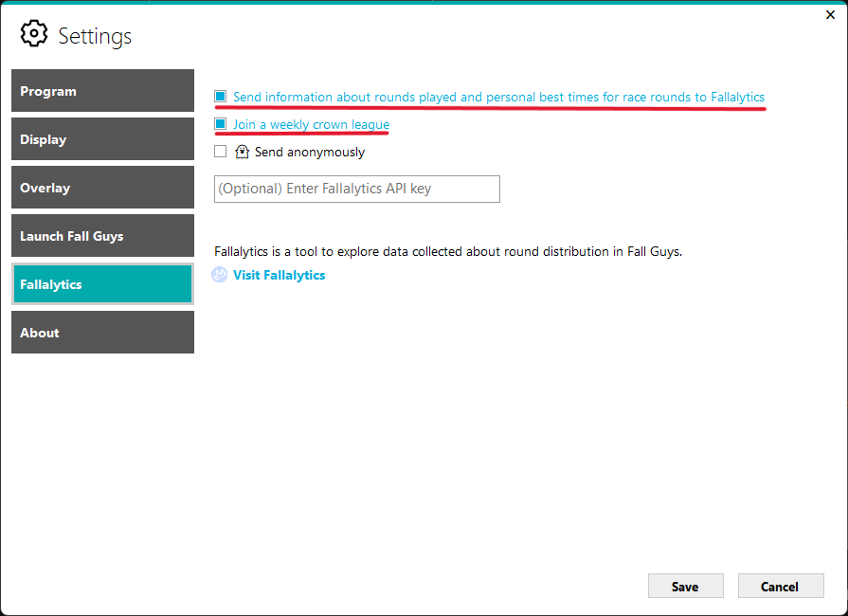The image size is (848, 616).
Task: Enable the Send anonymously checkbox
Action: 220,152
